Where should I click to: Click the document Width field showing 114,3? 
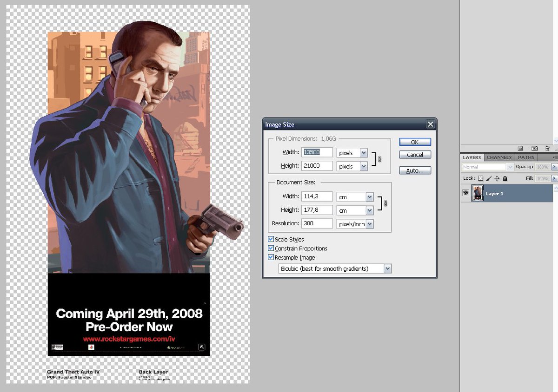[x=318, y=196]
